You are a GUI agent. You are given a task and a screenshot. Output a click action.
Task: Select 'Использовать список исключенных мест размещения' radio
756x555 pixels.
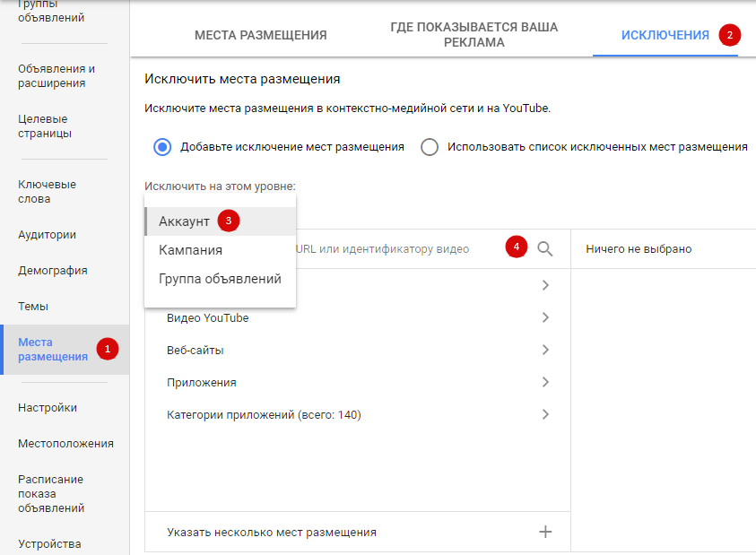pyautogui.click(x=430, y=147)
